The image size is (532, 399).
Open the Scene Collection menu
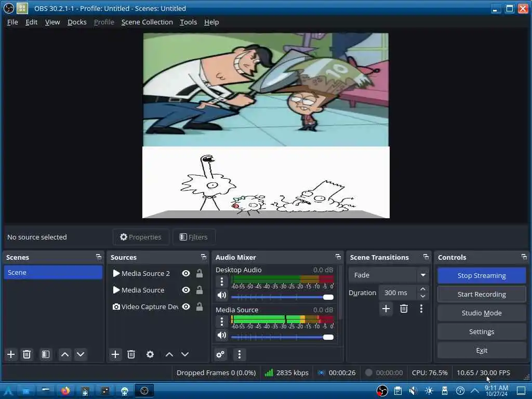click(147, 22)
